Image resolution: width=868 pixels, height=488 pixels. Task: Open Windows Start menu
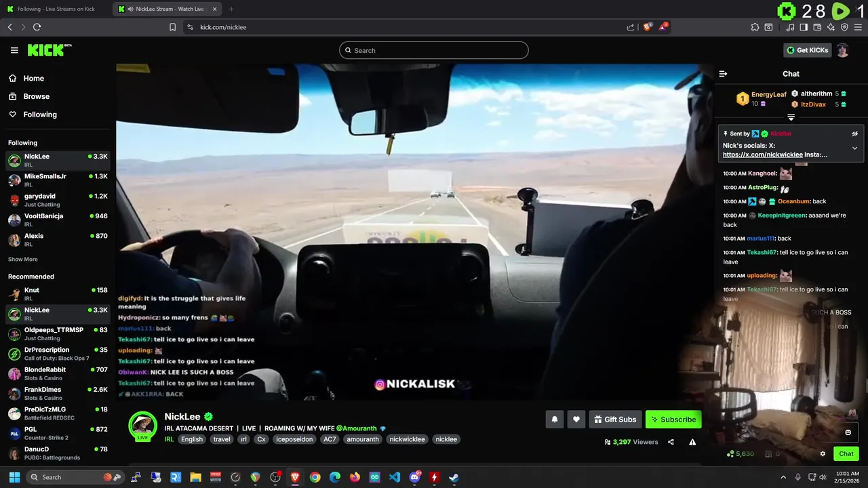point(14,477)
